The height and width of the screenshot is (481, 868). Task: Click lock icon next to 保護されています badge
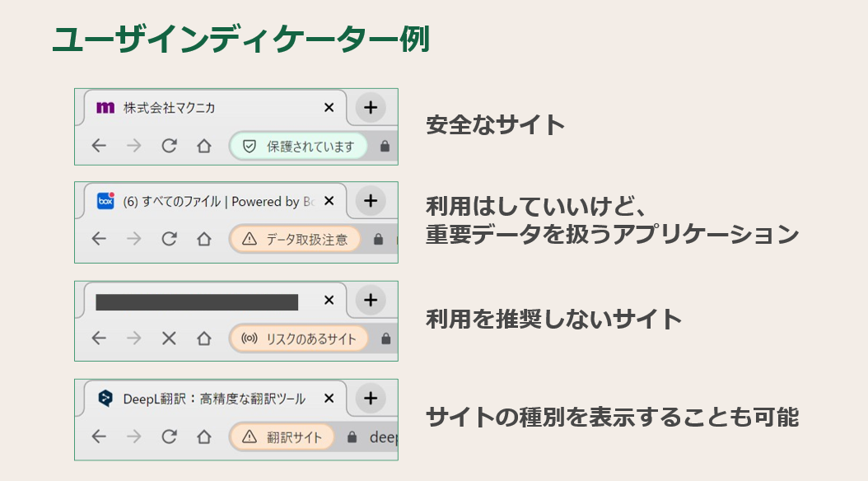[384, 147]
